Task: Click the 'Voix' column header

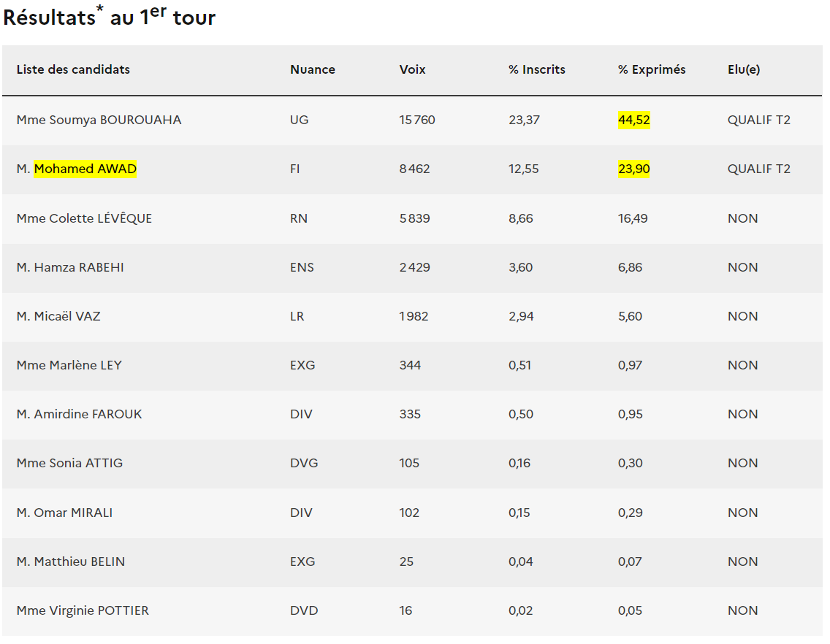Action: [x=412, y=70]
